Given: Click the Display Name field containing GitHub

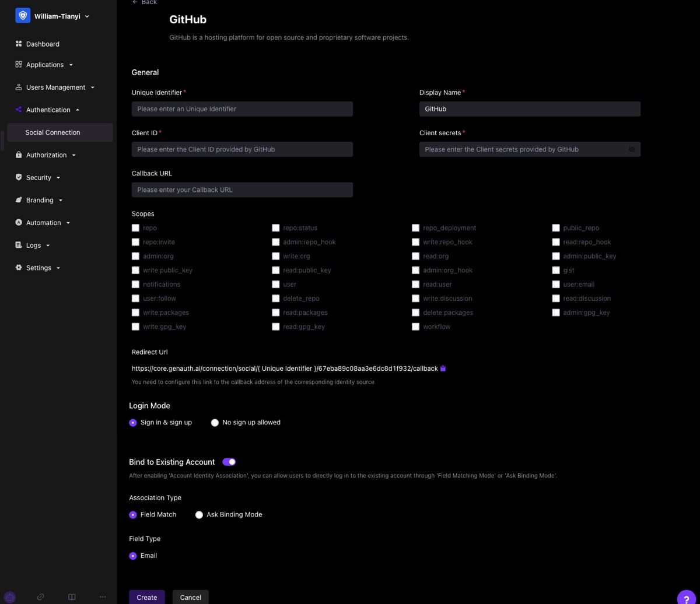Looking at the screenshot, I should (530, 109).
